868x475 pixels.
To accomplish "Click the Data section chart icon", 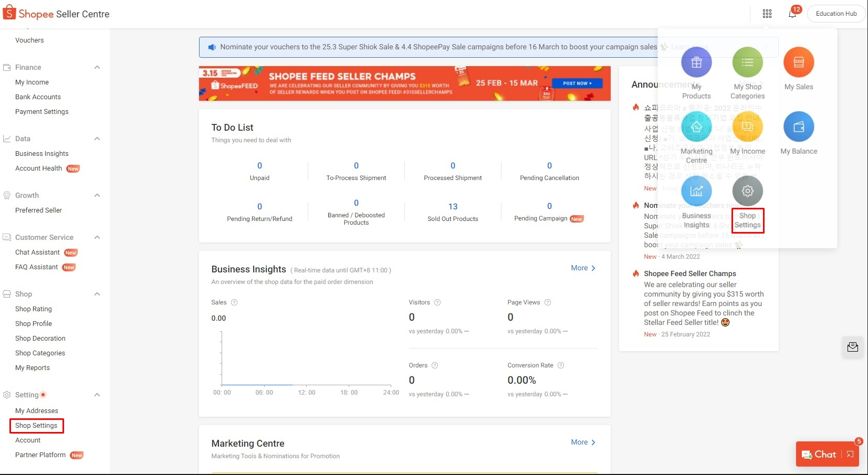I will tap(7, 139).
